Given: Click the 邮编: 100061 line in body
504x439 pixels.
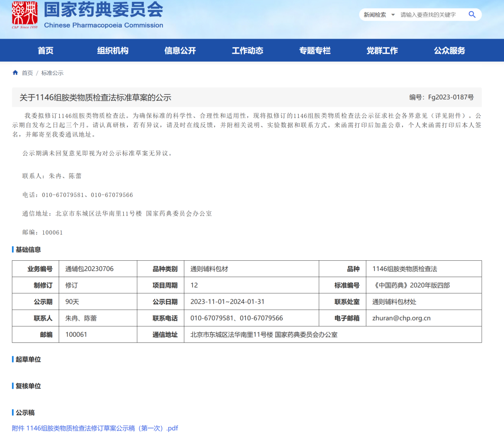Looking at the screenshot, I should tap(42, 232).
